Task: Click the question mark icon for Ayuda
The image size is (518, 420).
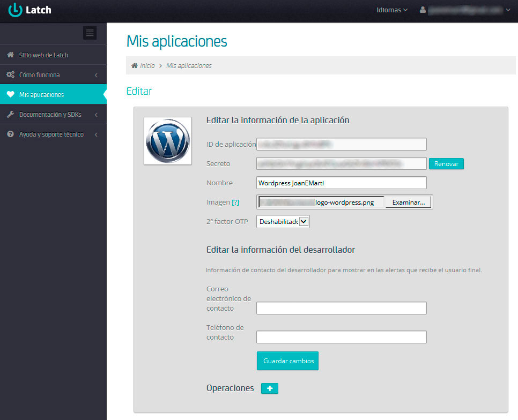Action: [x=11, y=134]
